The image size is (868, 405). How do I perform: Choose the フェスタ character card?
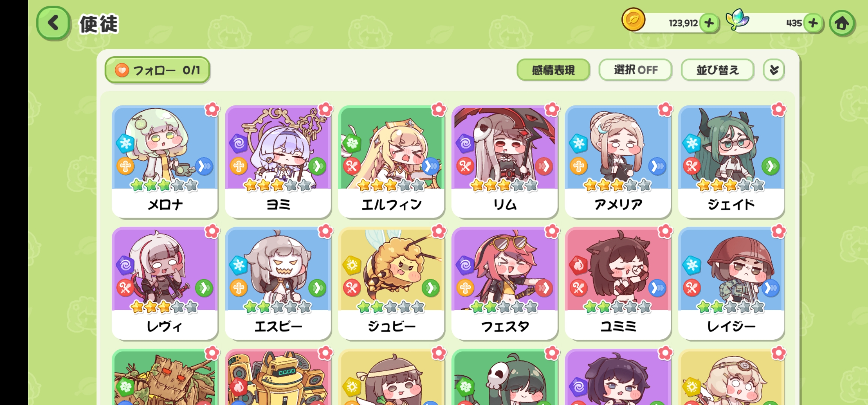[504, 283]
